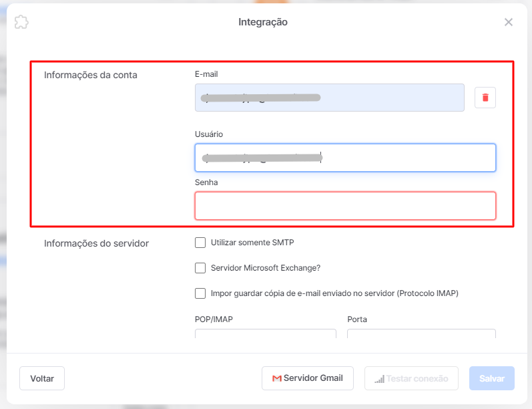
Task: Go back with the Voltar button
Action: (x=42, y=378)
